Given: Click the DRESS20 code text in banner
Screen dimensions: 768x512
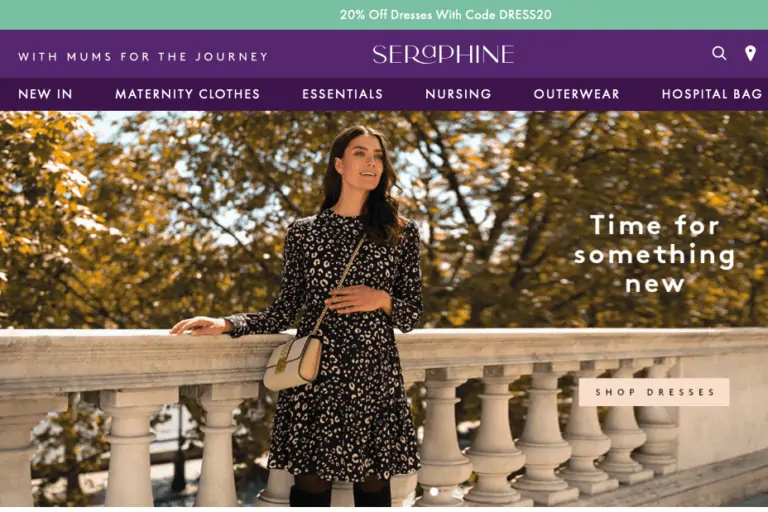Looking at the screenshot, I should [x=525, y=15].
